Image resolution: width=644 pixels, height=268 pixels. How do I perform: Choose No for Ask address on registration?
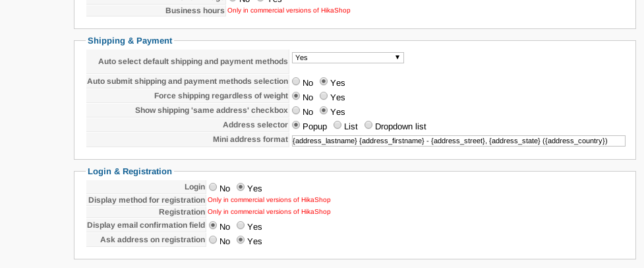click(213, 241)
